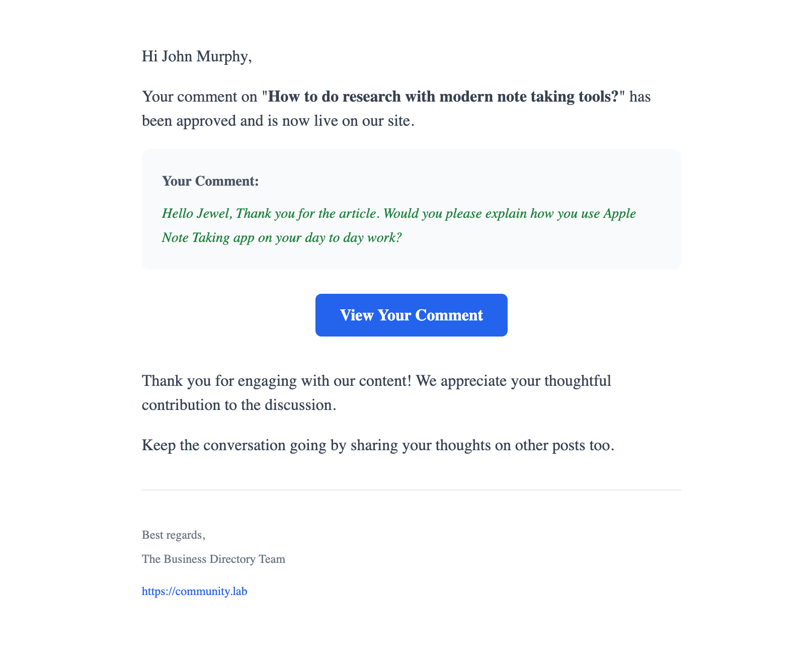Image resolution: width=812 pixels, height=666 pixels.
Task: Open the https://community.lab link
Action: coord(194,591)
